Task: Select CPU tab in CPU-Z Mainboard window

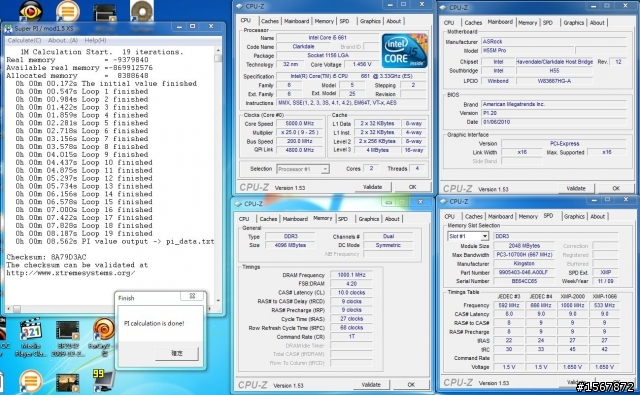Action: pos(449,23)
